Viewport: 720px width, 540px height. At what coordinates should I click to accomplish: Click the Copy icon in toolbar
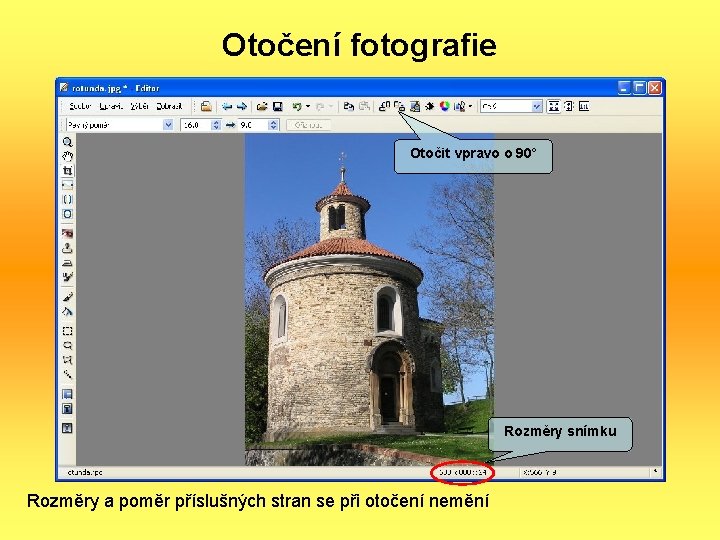pyautogui.click(x=349, y=107)
